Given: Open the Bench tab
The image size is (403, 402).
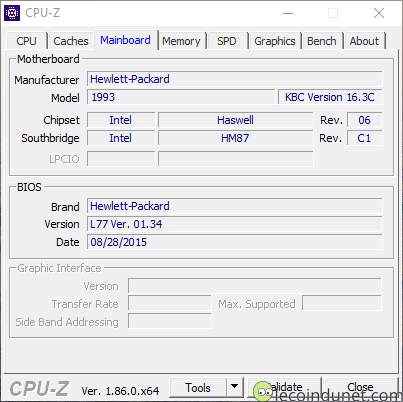Looking at the screenshot, I should [x=322, y=41].
